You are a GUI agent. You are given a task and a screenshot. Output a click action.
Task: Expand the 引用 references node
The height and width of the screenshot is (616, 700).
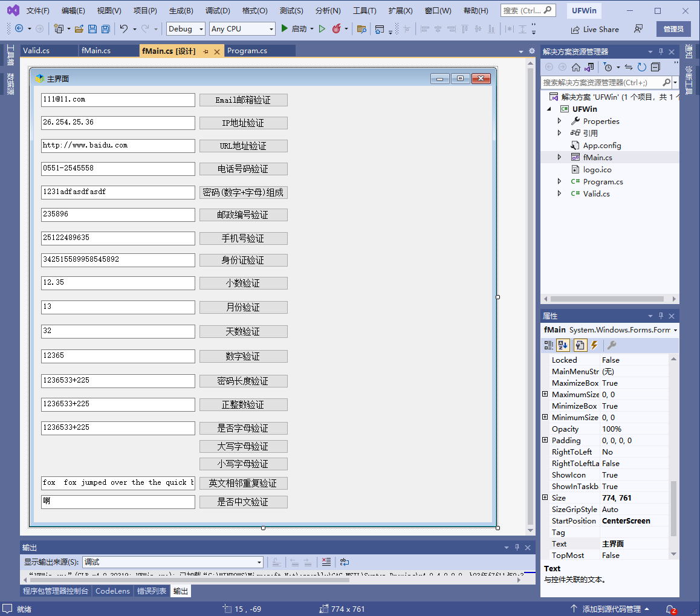point(559,133)
